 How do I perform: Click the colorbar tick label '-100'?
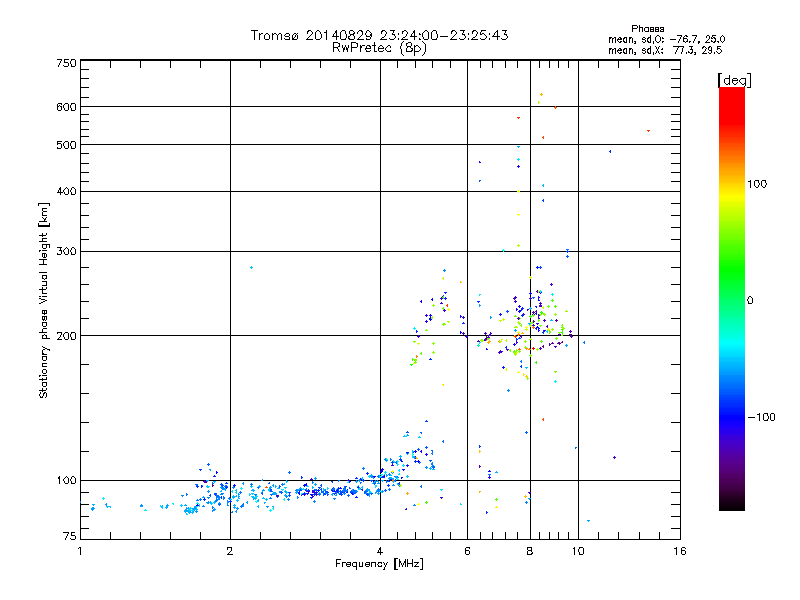tap(761, 417)
